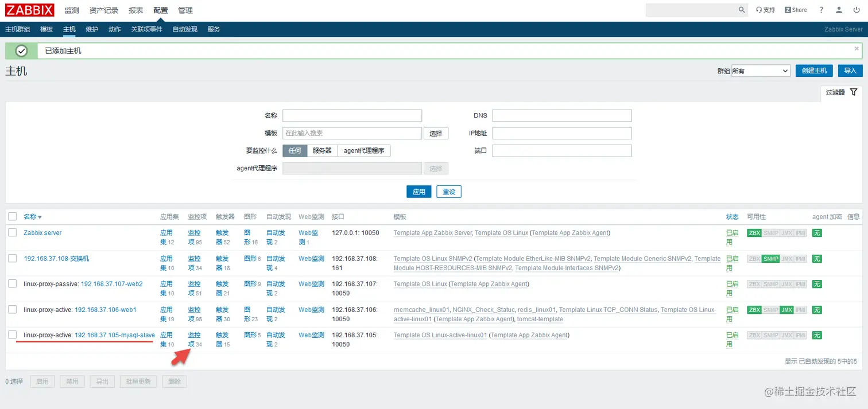
Task: Apply the filter with 应用
Action: pos(419,192)
